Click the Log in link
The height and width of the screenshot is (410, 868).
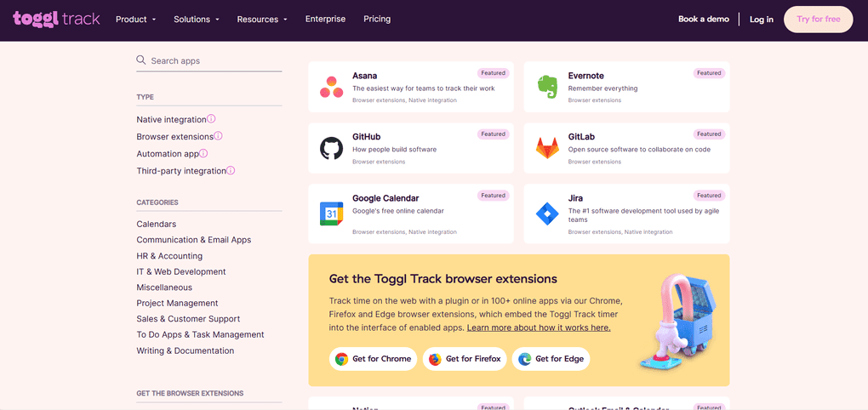pos(761,20)
